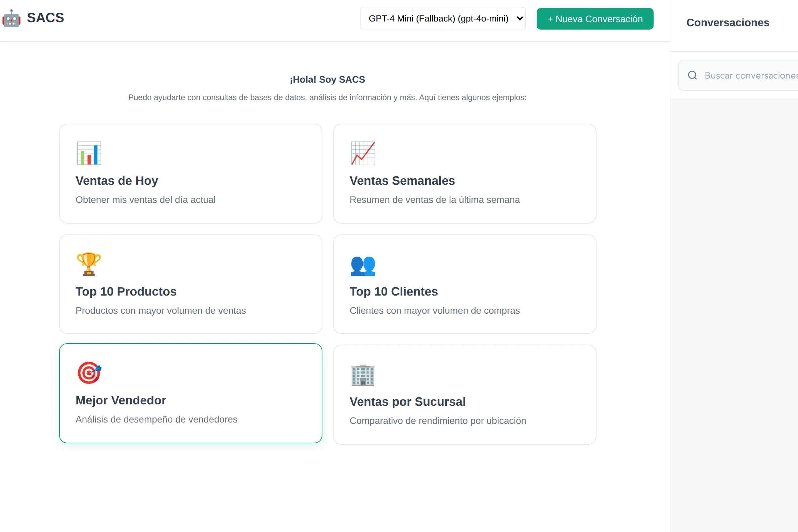The width and height of the screenshot is (798, 532).
Task: Choose the Ventas Semanales heading
Action: click(x=402, y=181)
